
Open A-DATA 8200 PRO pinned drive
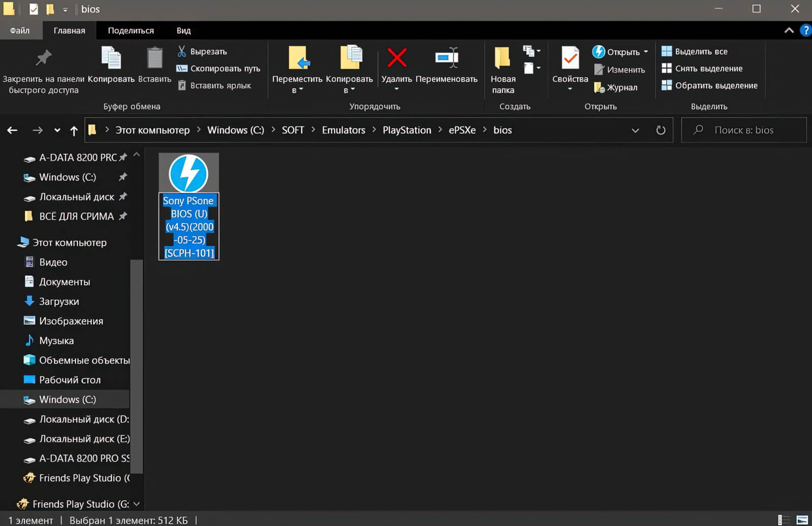75,157
